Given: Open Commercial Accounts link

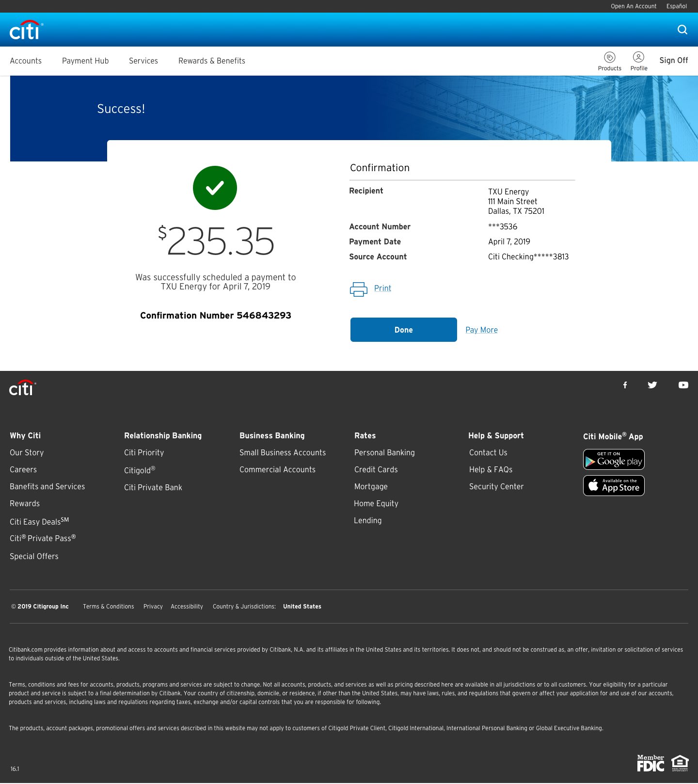Looking at the screenshot, I should [277, 470].
